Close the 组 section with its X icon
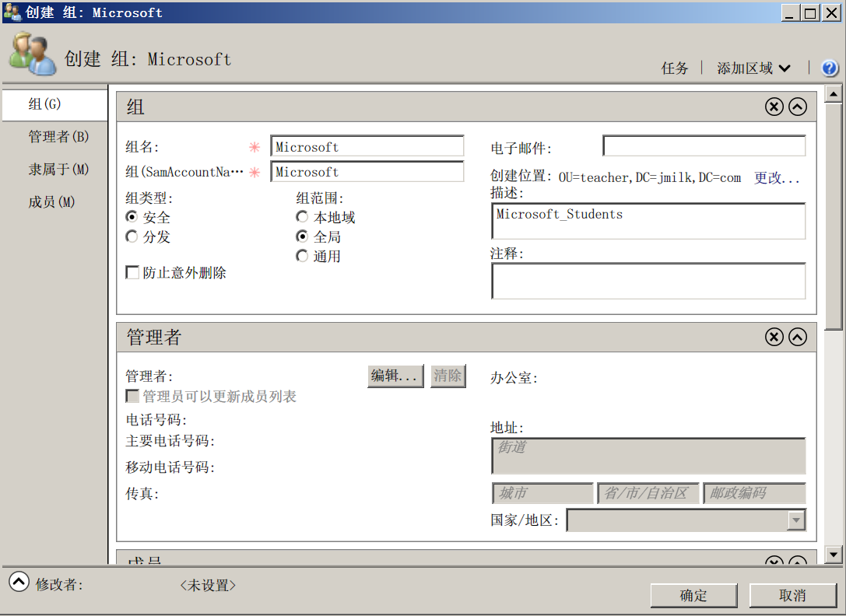The height and width of the screenshot is (616, 846). 774,107
